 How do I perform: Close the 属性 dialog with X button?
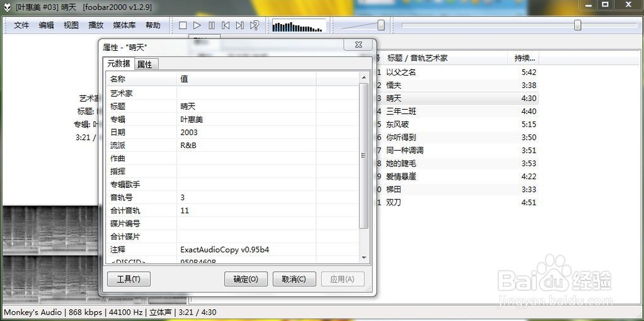click(x=358, y=45)
